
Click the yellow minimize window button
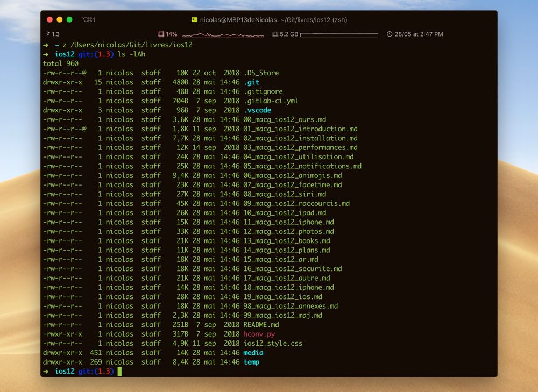click(59, 19)
